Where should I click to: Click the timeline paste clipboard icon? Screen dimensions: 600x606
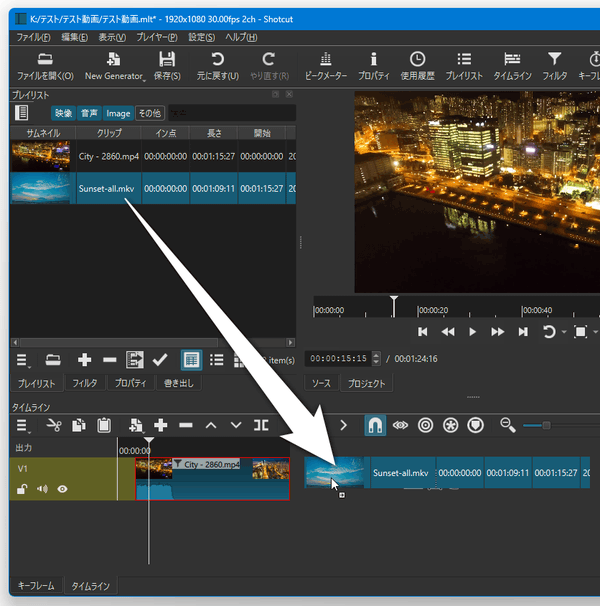(x=104, y=426)
